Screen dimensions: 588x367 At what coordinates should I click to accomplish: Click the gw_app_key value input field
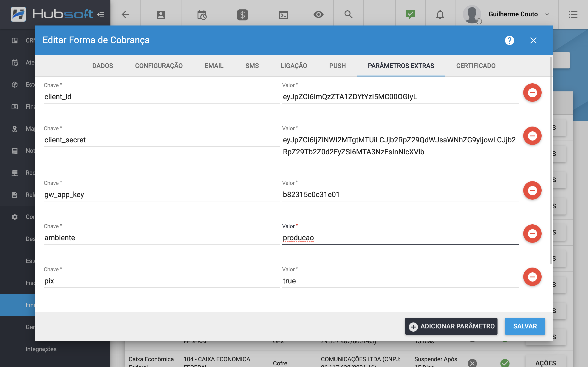click(400, 195)
